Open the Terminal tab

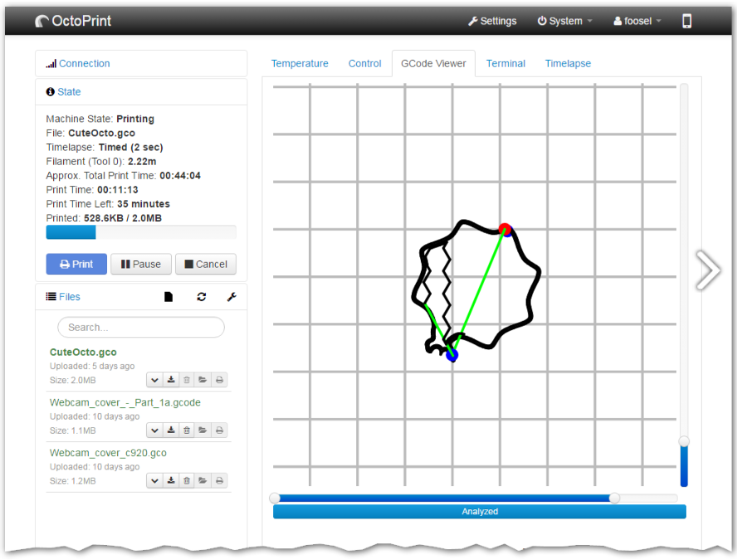(505, 64)
